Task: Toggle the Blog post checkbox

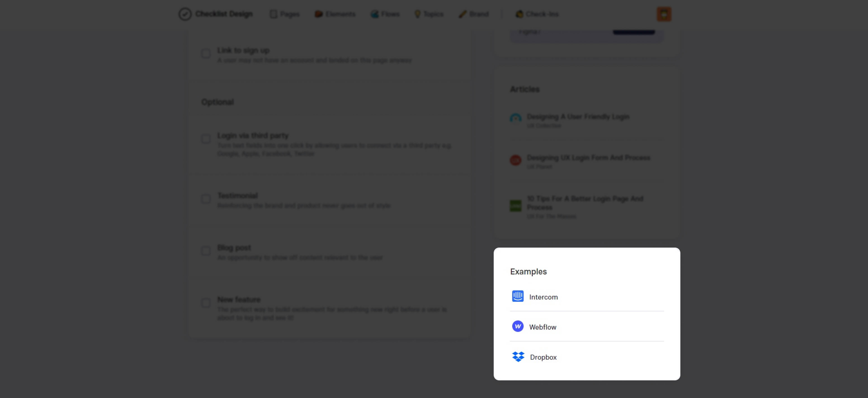Action: click(206, 251)
